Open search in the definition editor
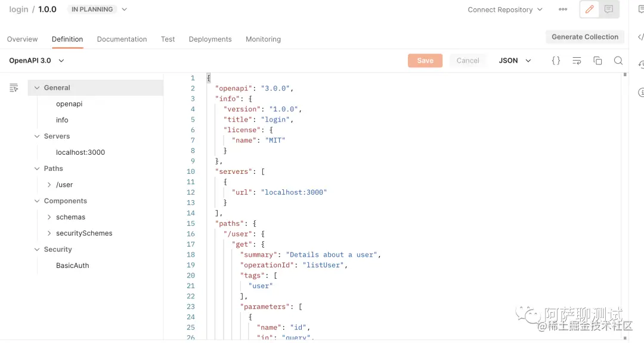This screenshot has height=343, width=644. tap(618, 61)
